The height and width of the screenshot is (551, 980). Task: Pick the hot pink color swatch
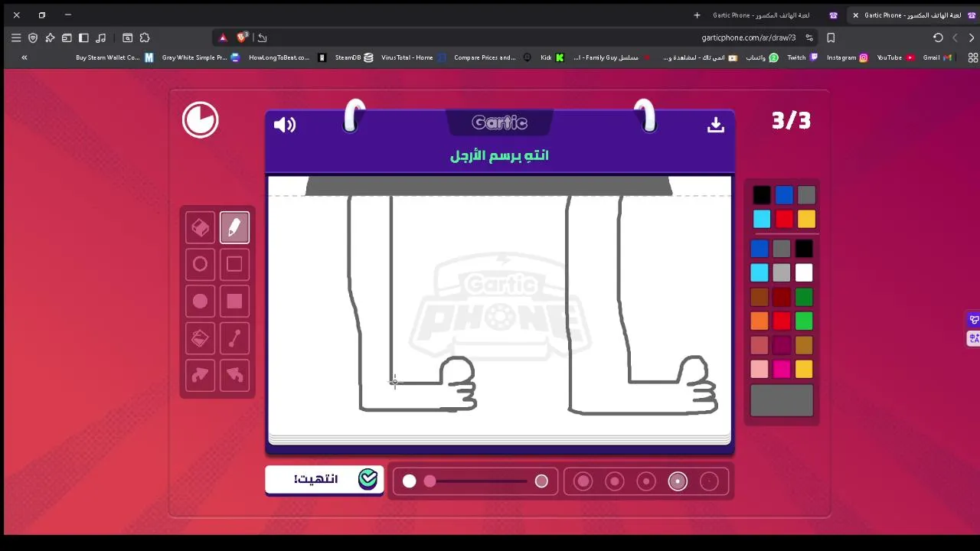(x=781, y=370)
